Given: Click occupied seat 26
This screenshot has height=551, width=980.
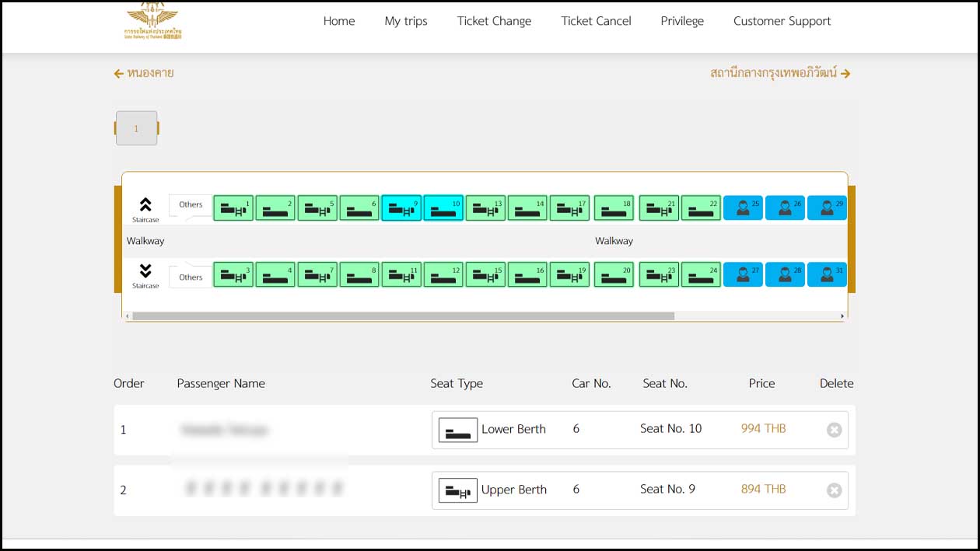Looking at the screenshot, I should click(x=785, y=208).
